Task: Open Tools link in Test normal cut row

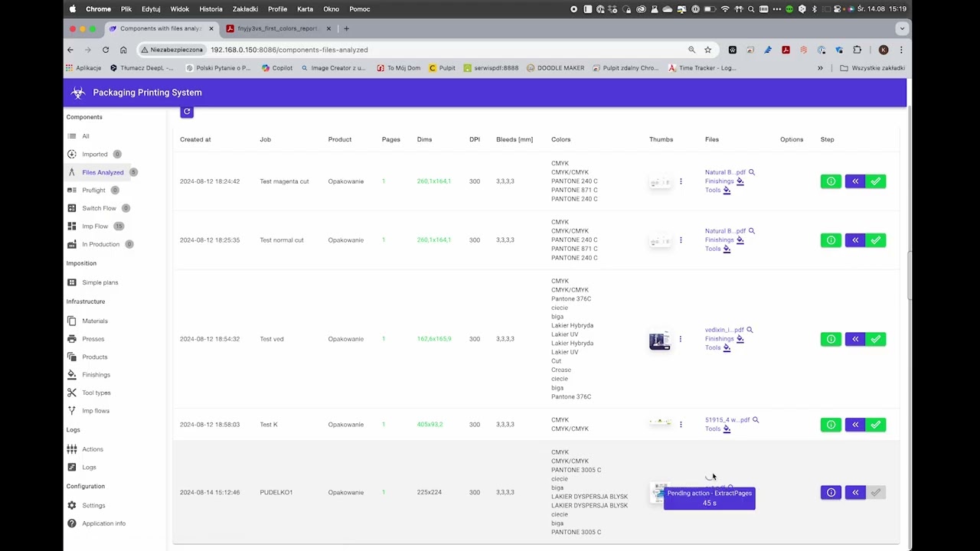Action: [x=713, y=249]
